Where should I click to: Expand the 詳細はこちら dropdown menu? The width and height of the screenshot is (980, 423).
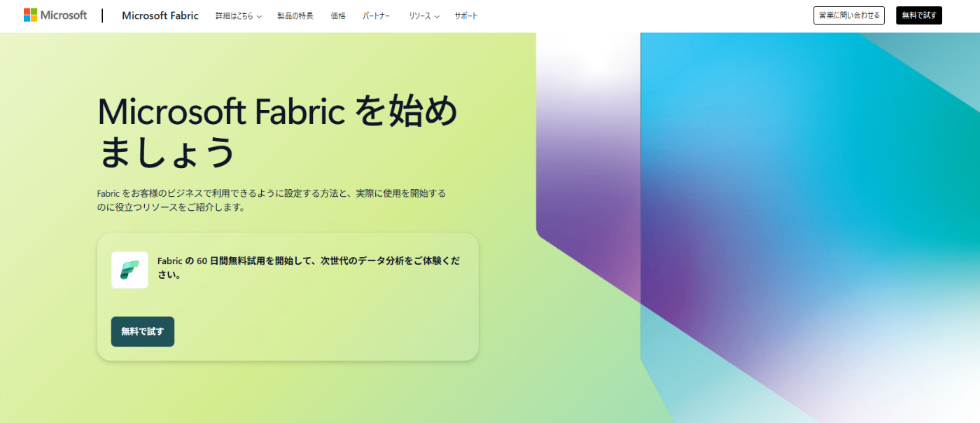[239, 15]
